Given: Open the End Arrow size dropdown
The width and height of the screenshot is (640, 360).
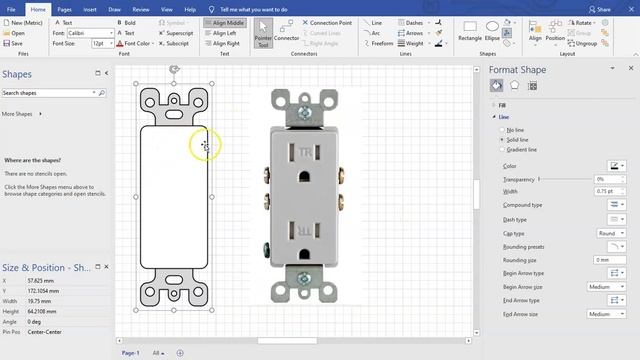Looking at the screenshot, I should 606,314.
